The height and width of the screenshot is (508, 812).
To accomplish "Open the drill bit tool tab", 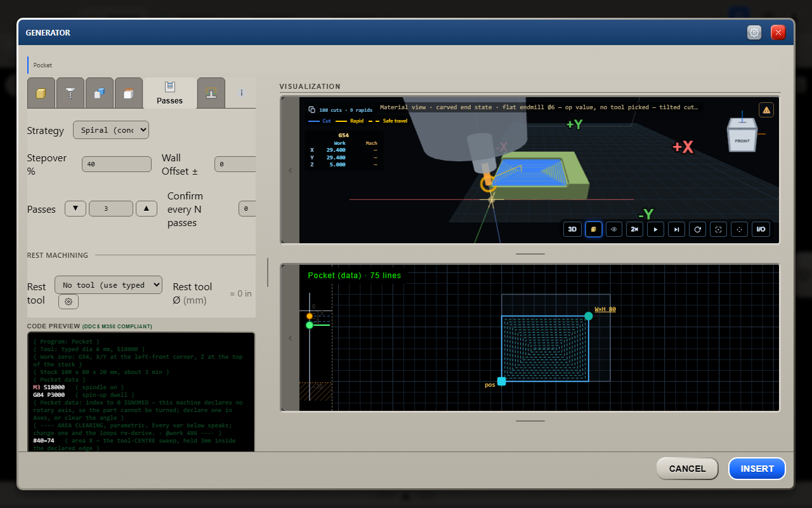I will pos(70,93).
